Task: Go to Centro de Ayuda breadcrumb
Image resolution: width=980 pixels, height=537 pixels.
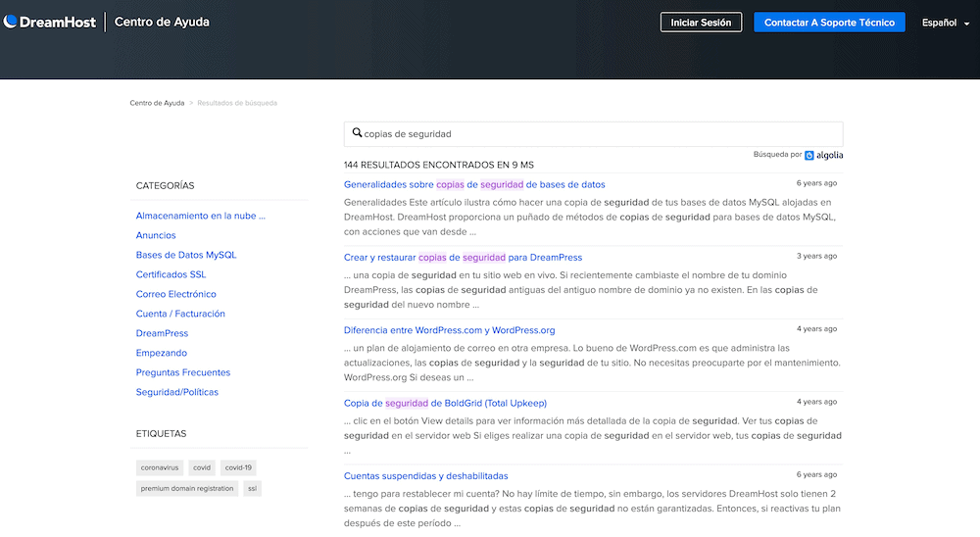Action: (x=157, y=103)
